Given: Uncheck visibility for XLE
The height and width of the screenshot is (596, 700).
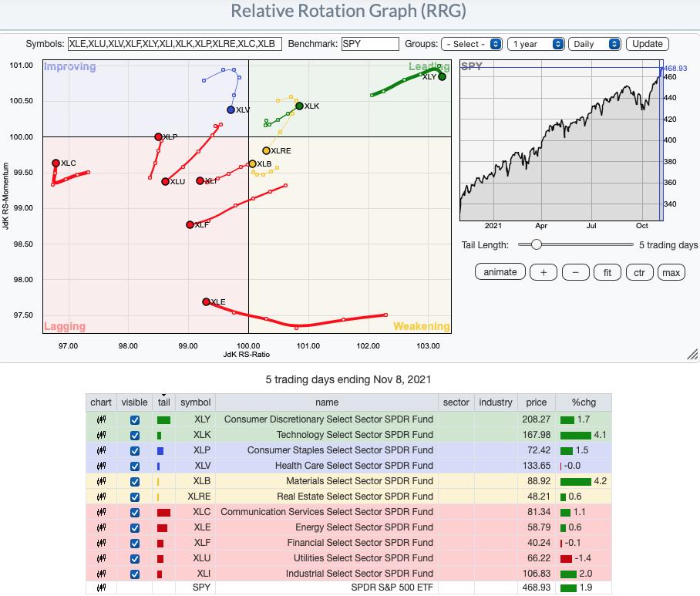Looking at the screenshot, I should (134, 527).
